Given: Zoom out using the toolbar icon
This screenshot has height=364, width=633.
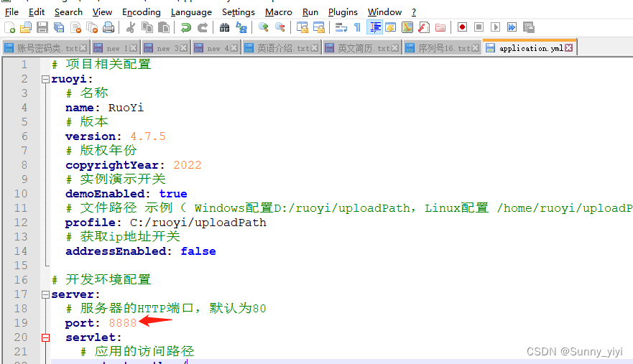Looking at the screenshot, I should coord(279,27).
